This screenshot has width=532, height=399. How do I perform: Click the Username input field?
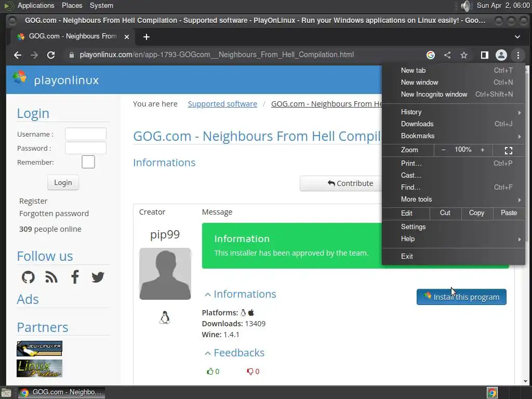[x=86, y=134]
